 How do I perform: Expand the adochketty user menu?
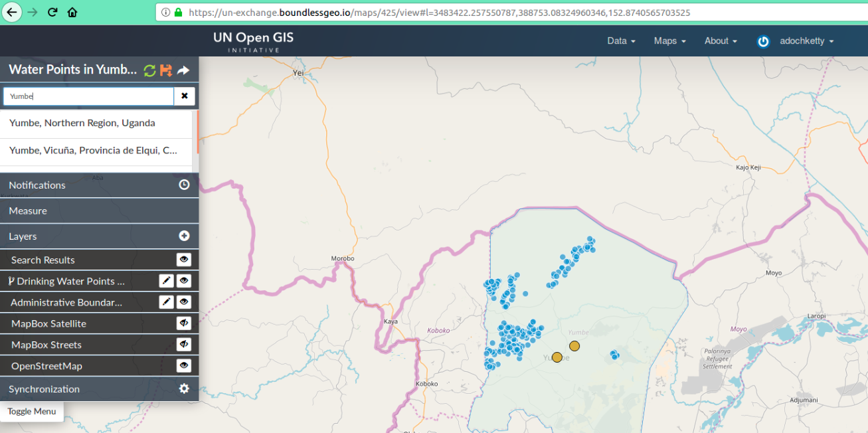coord(806,41)
